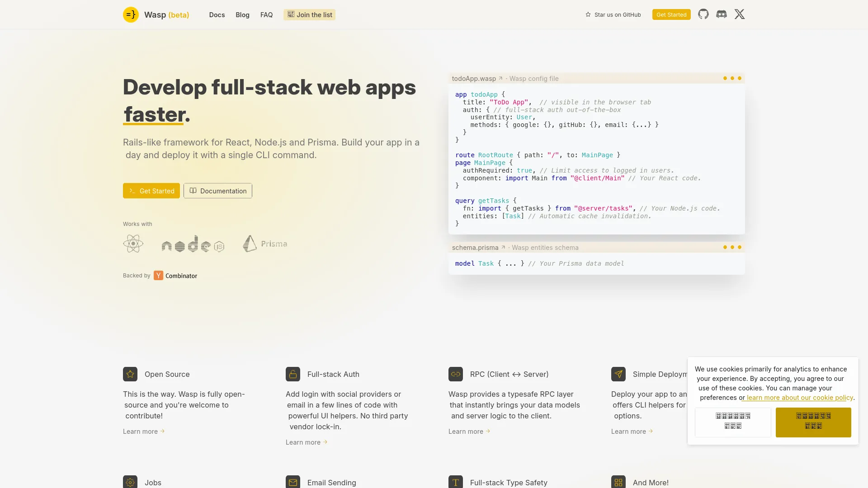This screenshot has width=868, height=488.
Task: Click the external link arrow beside todoApp.wasp
Action: (500, 78)
